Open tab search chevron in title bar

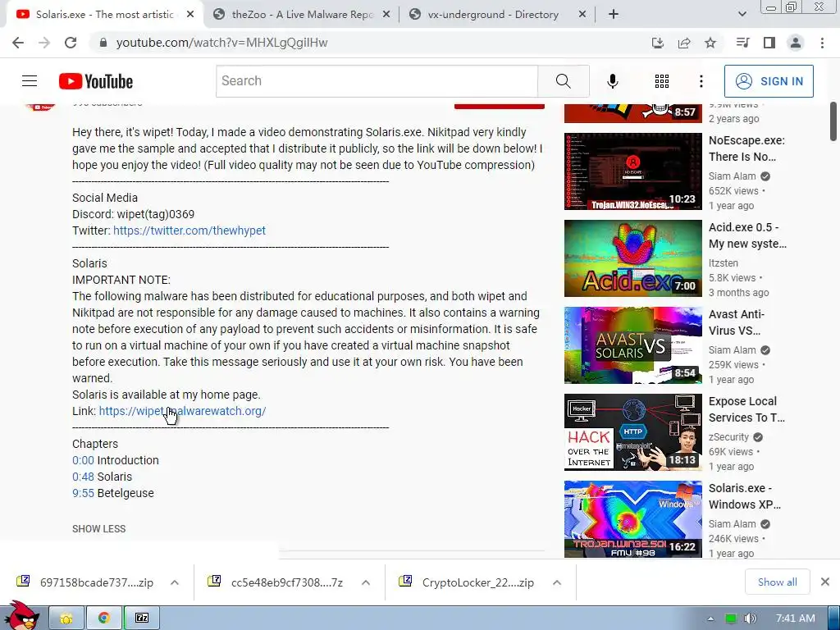[742, 15]
